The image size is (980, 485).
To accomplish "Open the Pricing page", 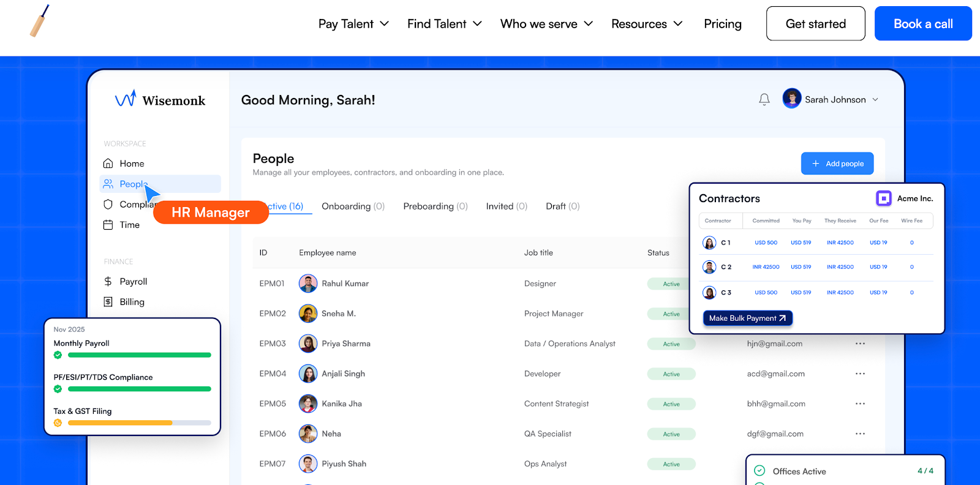I will coord(723,24).
